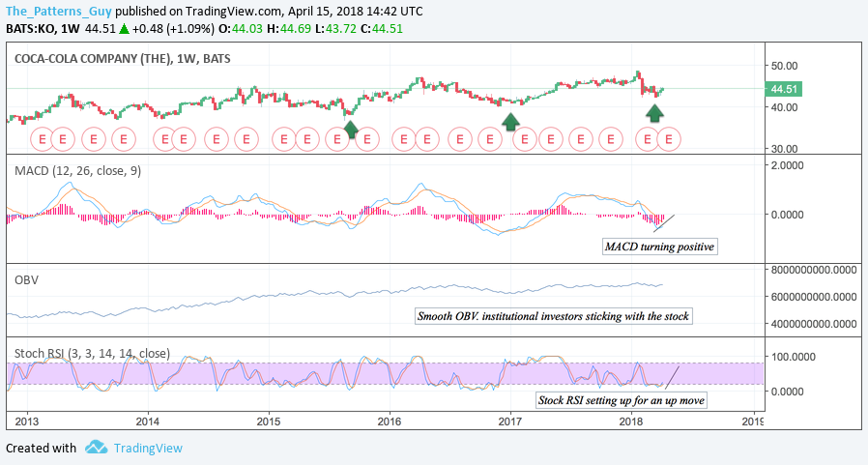The height and width of the screenshot is (465, 868).
Task: Click the 2015 year label on time axis
Action: pyautogui.click(x=269, y=421)
